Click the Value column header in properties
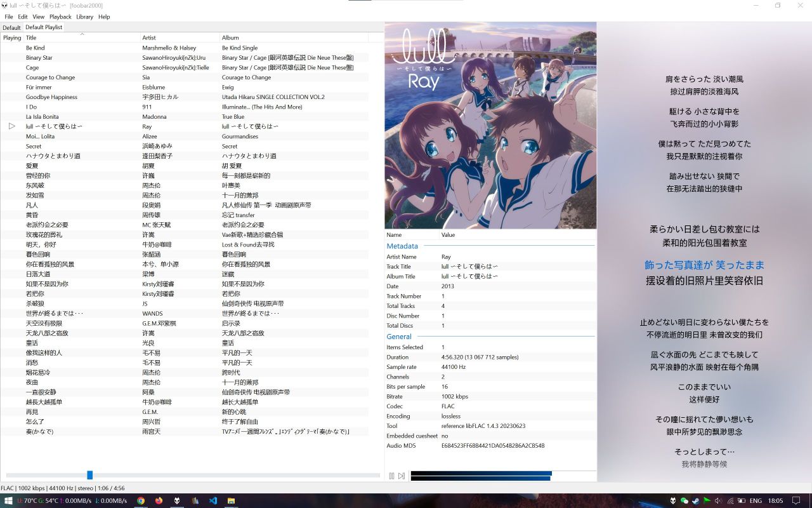The image size is (812, 508). tap(518, 235)
